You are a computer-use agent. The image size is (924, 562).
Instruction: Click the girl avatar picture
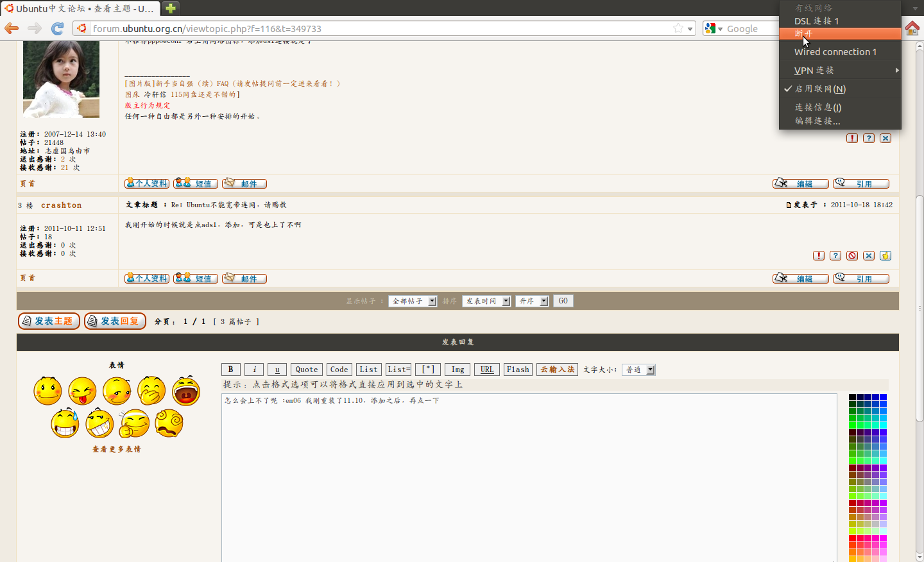[62, 79]
